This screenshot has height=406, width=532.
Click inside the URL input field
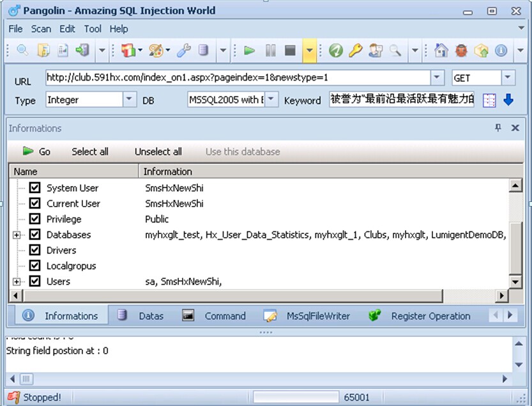click(x=238, y=78)
